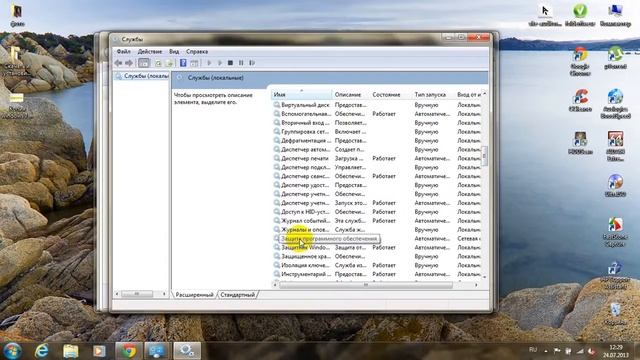Open the green checkmark desktop icon
The image size is (640, 360).
(580, 15)
